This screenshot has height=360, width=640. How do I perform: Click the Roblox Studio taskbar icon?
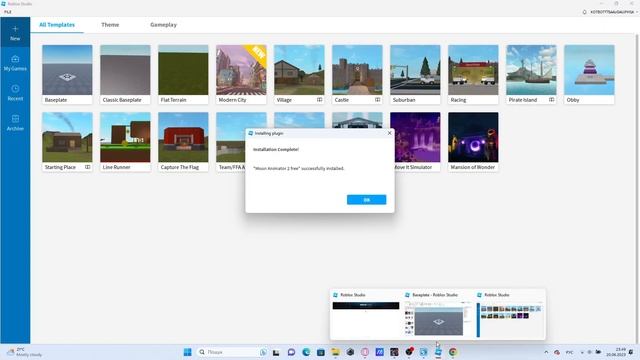[x=438, y=352]
